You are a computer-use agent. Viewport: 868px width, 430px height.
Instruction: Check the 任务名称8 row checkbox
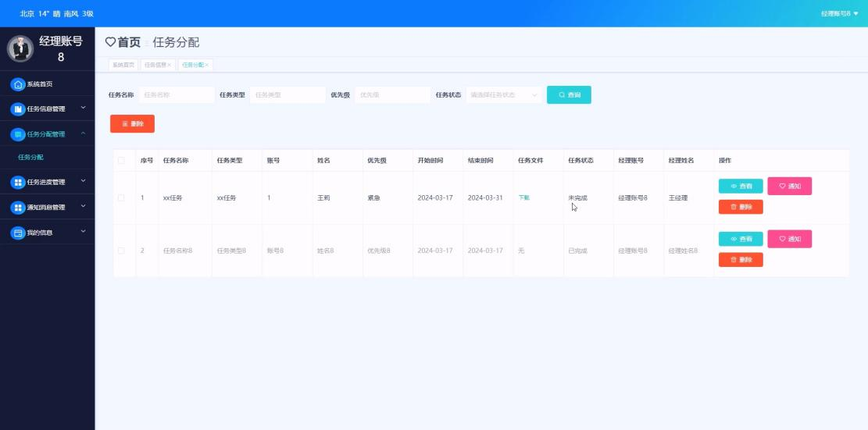(x=121, y=251)
